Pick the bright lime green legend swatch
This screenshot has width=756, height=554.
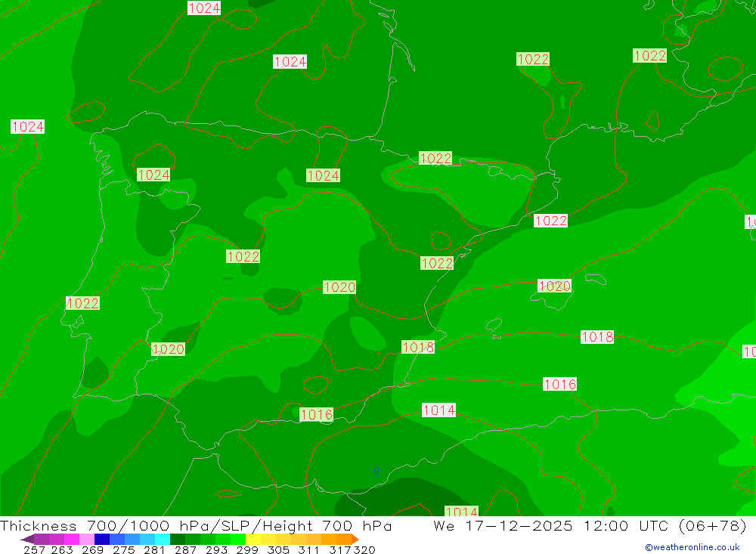pos(238,539)
